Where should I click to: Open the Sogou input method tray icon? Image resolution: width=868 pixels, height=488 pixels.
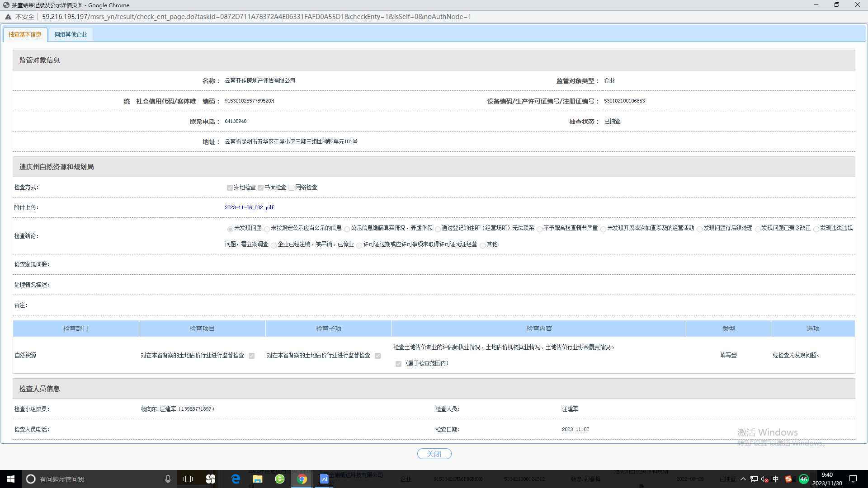788,479
